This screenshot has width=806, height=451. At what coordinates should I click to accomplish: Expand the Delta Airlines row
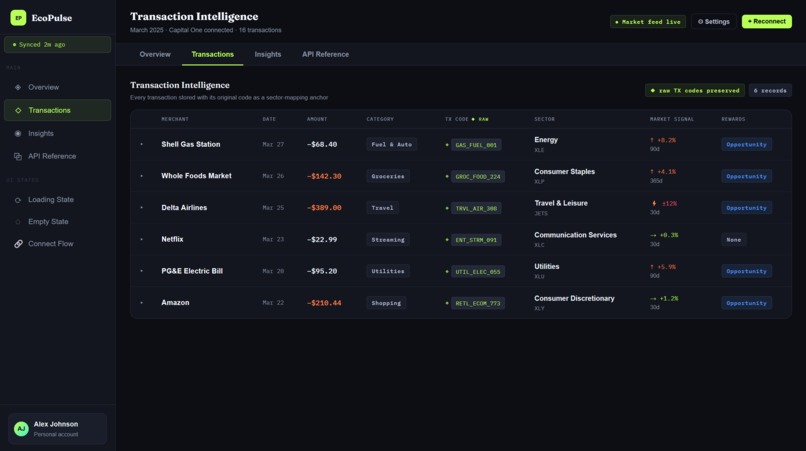coord(142,208)
